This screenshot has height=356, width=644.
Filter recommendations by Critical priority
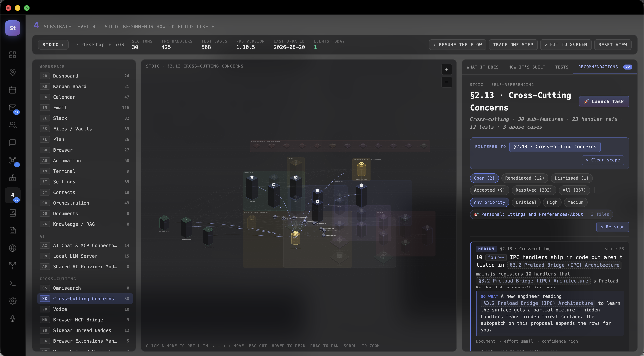tap(526, 202)
